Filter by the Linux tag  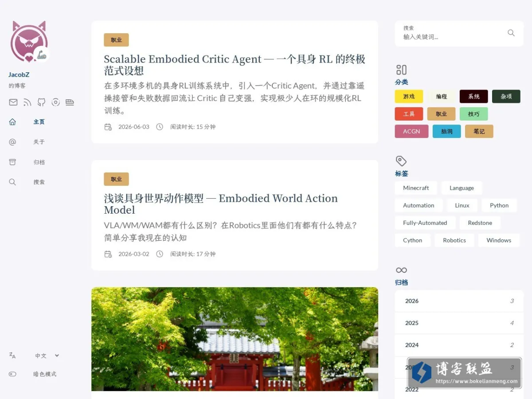coord(462,205)
